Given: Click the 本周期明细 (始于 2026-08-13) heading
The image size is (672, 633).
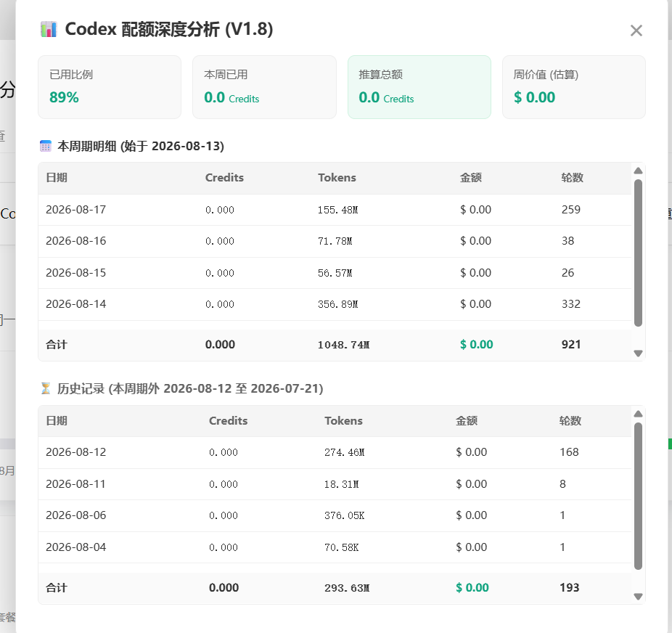Looking at the screenshot, I should pos(141,146).
